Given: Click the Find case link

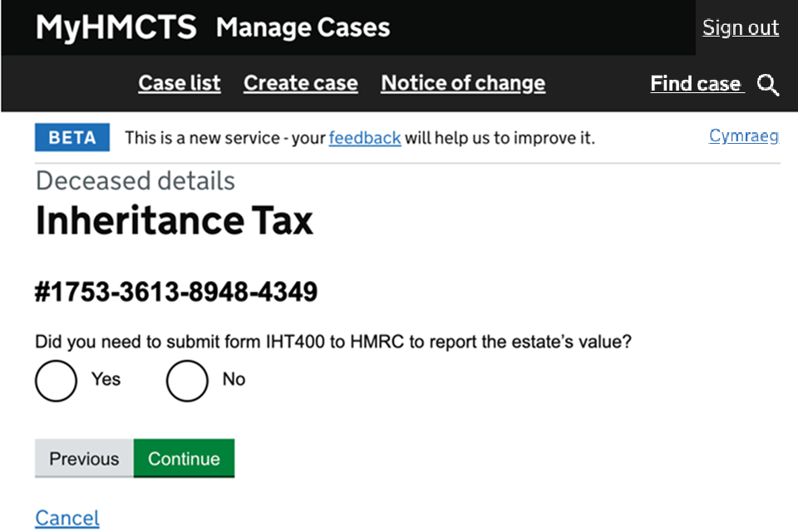Looking at the screenshot, I should tap(696, 84).
